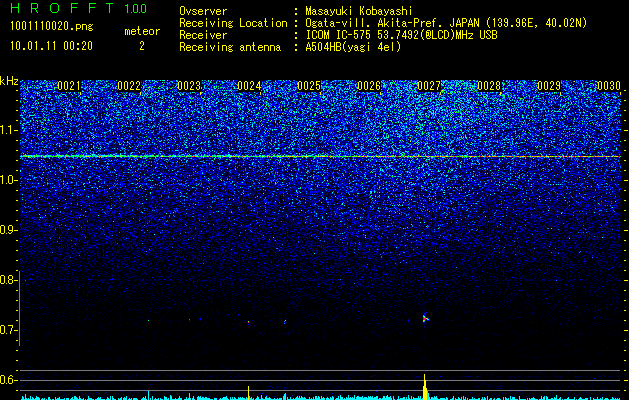
Task: Click the faint echo dot below 0024
Action: [248, 322]
